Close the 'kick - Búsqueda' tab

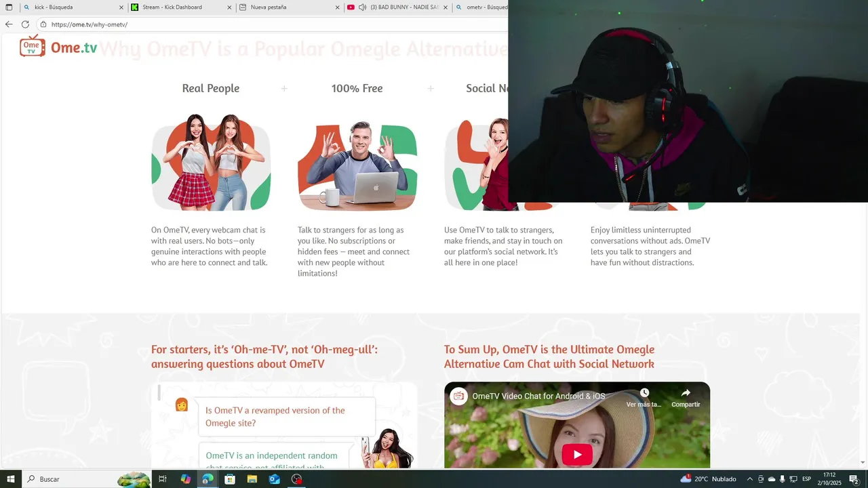click(x=121, y=7)
